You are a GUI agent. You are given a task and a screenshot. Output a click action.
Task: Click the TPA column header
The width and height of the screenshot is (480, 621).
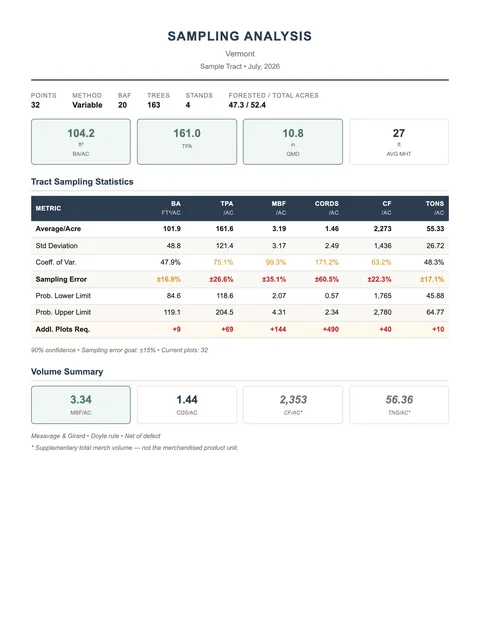tap(227, 208)
